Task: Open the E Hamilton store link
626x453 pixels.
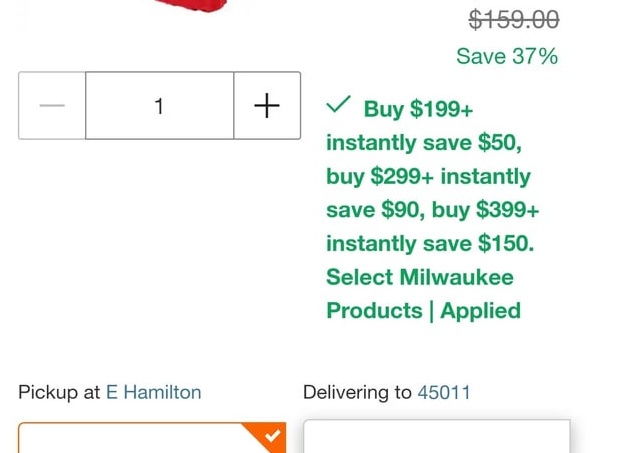Action: [x=154, y=392]
